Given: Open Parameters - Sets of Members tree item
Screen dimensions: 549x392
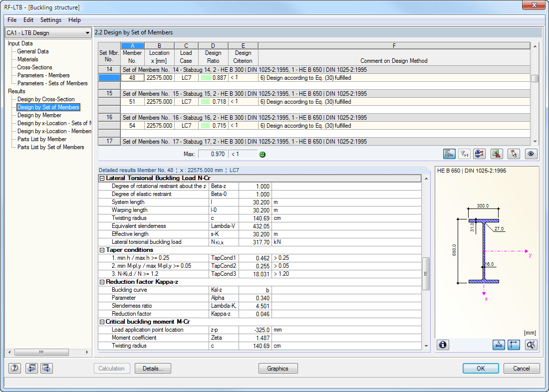Looking at the screenshot, I should (52, 83).
